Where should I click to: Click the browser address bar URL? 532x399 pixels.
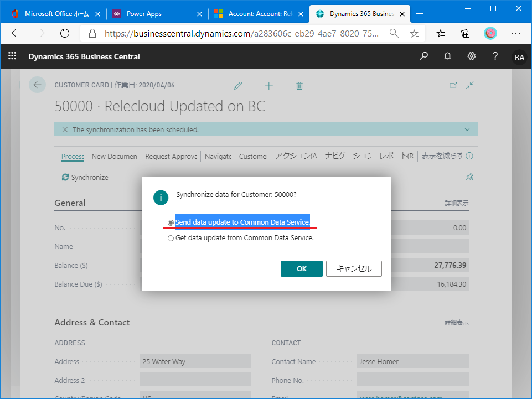point(241,33)
